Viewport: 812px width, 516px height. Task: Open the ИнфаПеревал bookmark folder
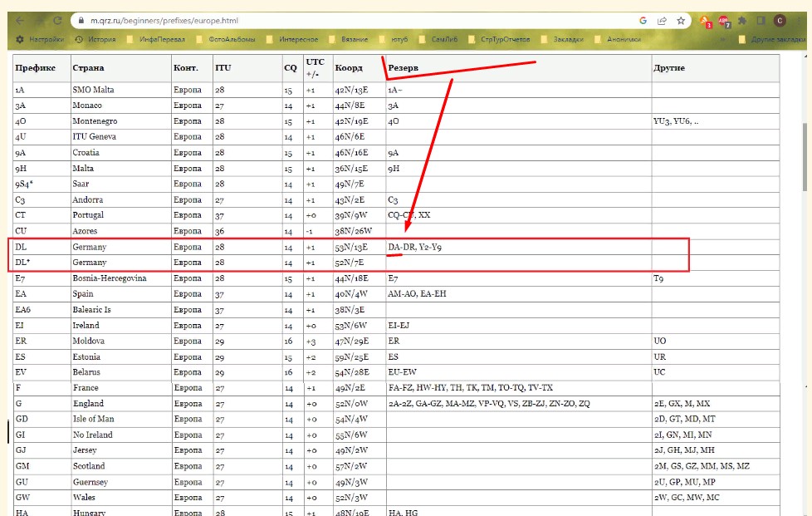click(155, 39)
